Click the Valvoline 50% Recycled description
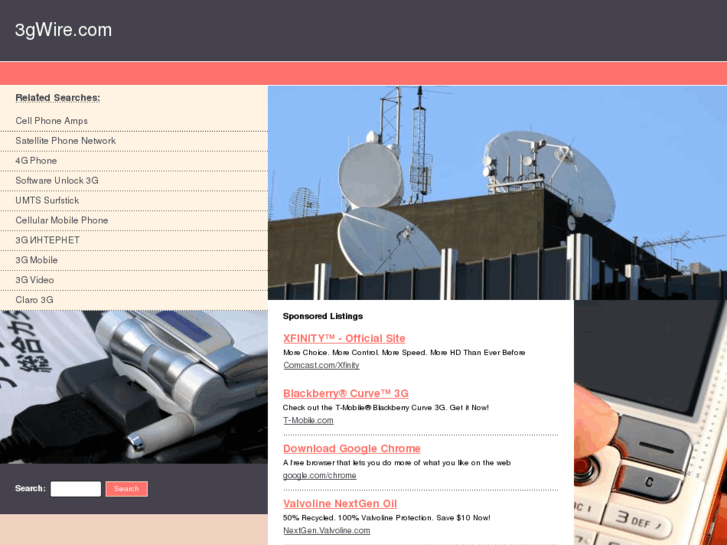The image size is (727, 545). pyautogui.click(x=386, y=518)
